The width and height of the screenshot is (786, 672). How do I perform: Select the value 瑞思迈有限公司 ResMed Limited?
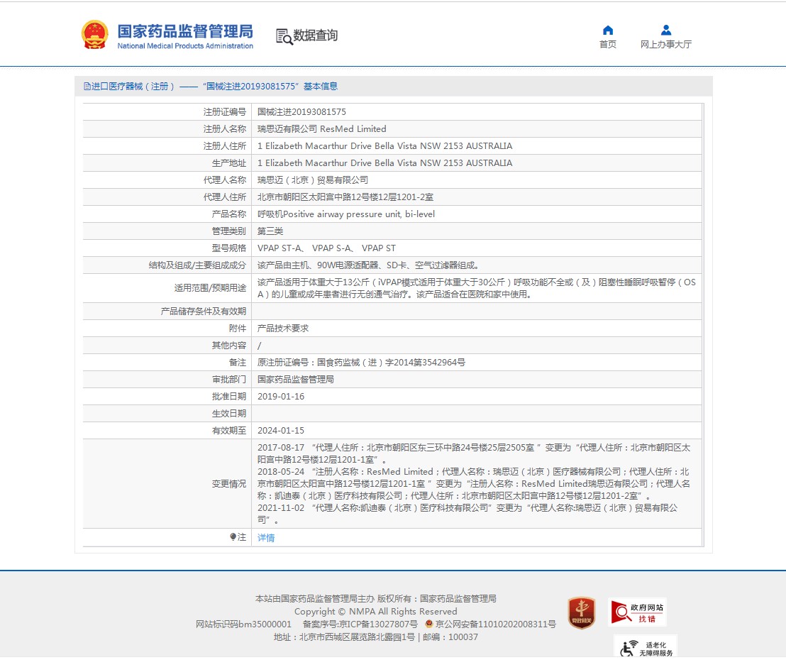[x=322, y=129]
